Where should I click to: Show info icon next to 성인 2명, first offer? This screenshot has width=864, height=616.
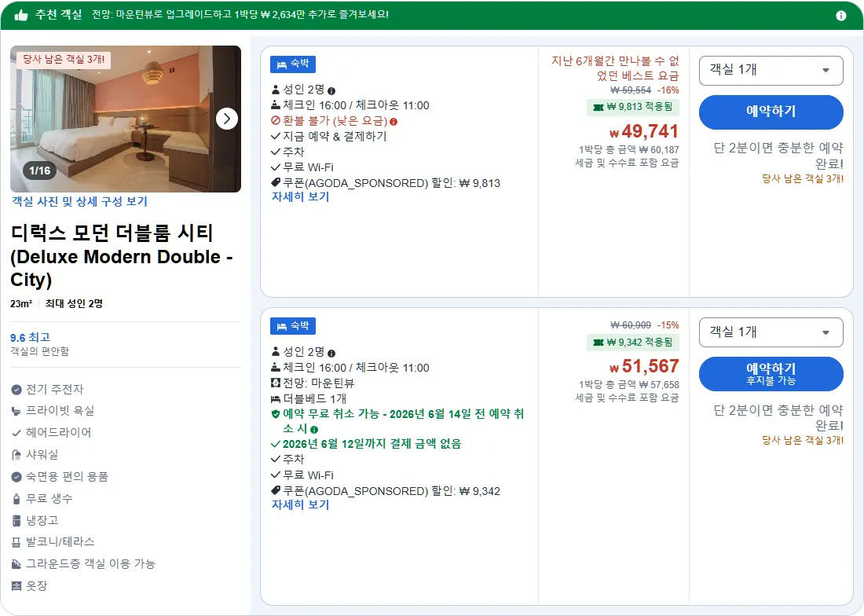331,91
